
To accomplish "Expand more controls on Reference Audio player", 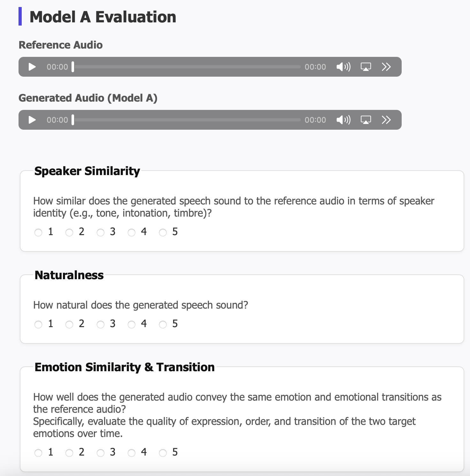I will (x=386, y=67).
